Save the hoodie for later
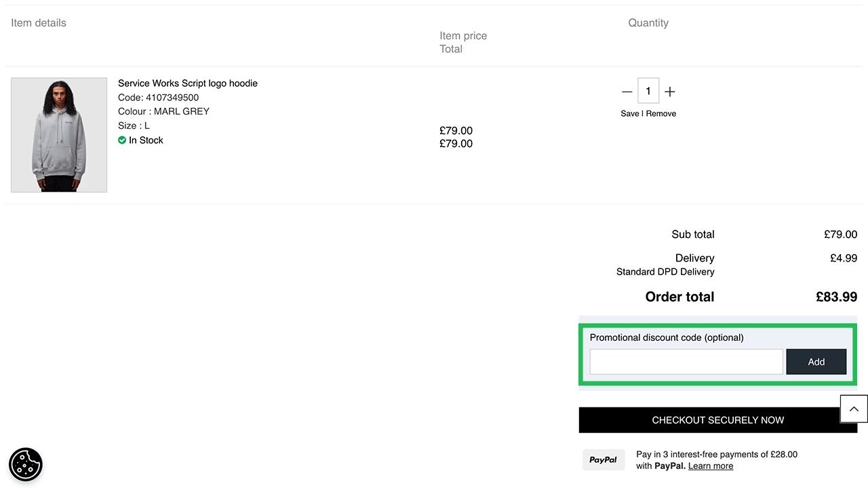The image size is (868, 488). [x=629, y=114]
